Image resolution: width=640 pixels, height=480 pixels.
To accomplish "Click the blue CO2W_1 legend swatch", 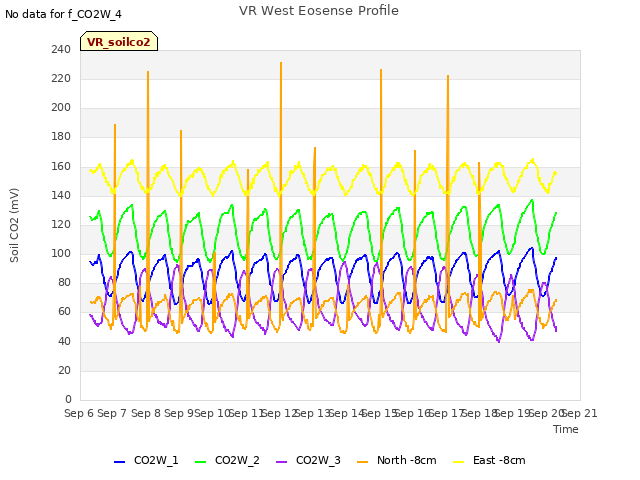I will tap(119, 462).
